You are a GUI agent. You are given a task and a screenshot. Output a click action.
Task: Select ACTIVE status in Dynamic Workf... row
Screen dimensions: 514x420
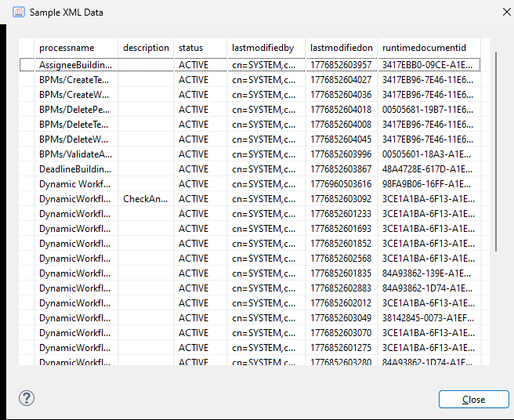pyautogui.click(x=194, y=184)
